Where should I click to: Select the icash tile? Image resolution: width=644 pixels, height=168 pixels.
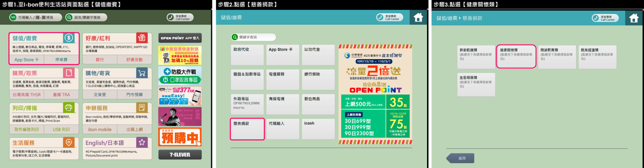click(318, 129)
